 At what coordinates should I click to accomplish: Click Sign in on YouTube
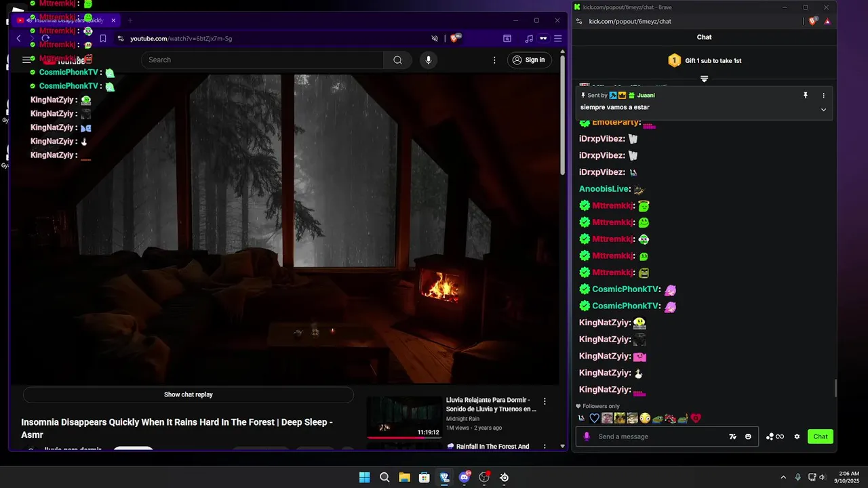point(529,60)
